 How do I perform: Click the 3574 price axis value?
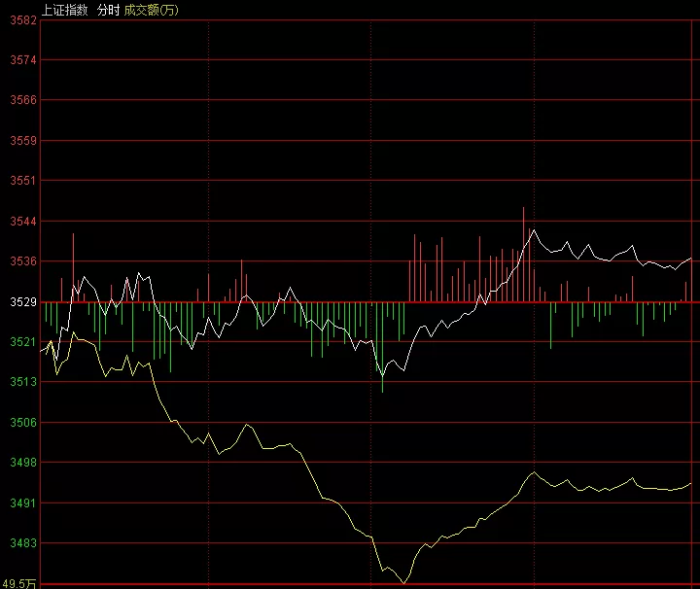point(23,60)
